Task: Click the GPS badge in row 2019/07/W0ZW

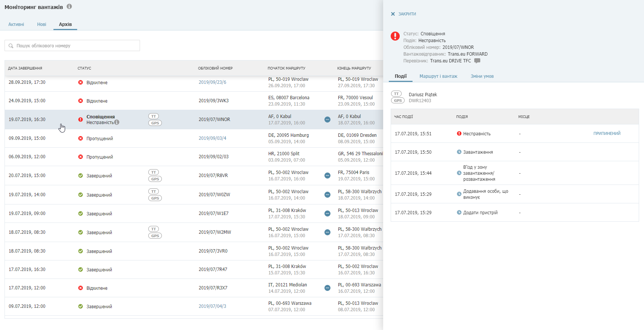Action: click(x=155, y=198)
